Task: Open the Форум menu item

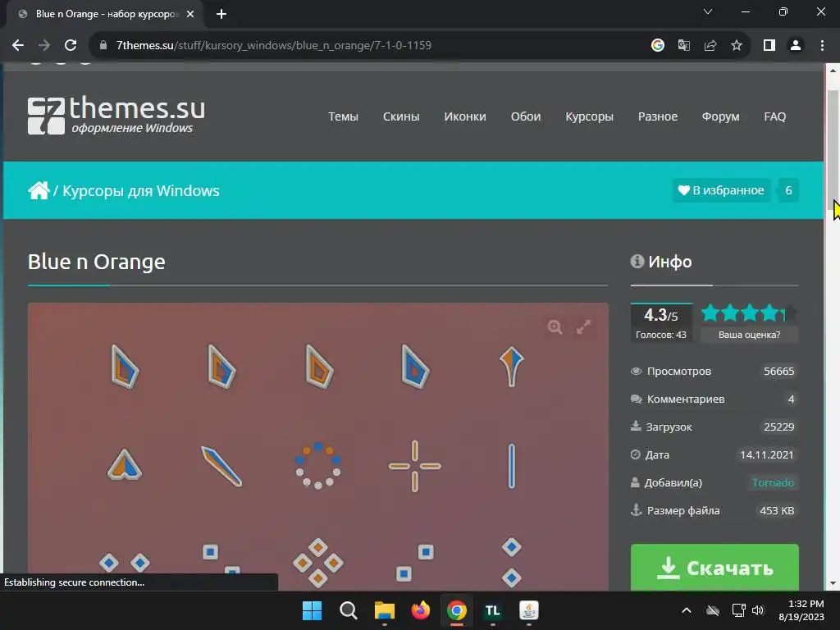Action: coord(720,116)
